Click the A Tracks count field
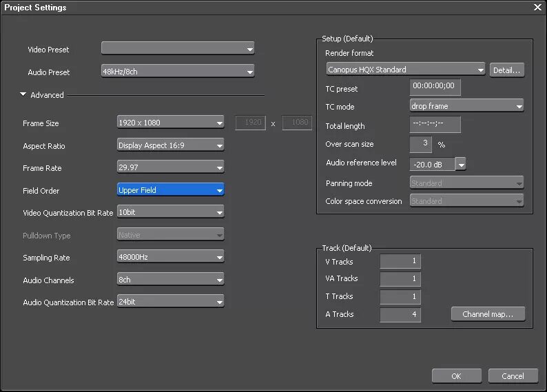The image size is (547, 392). click(x=400, y=314)
